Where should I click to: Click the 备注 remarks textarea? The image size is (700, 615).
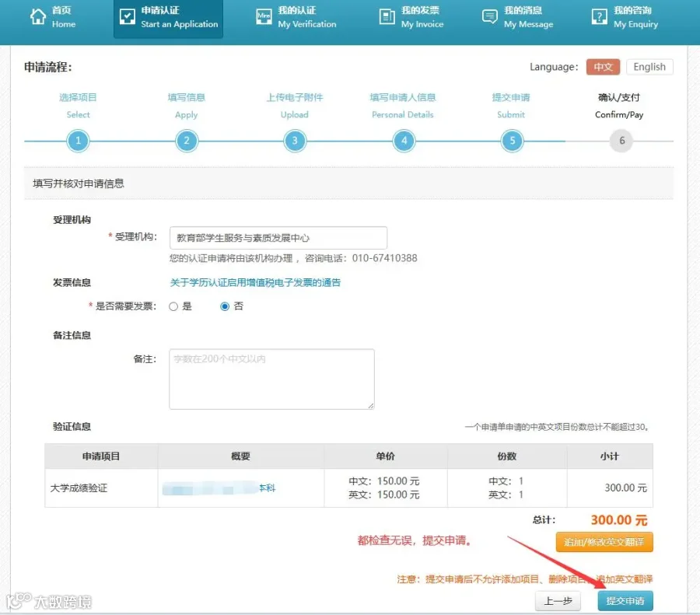click(x=271, y=379)
